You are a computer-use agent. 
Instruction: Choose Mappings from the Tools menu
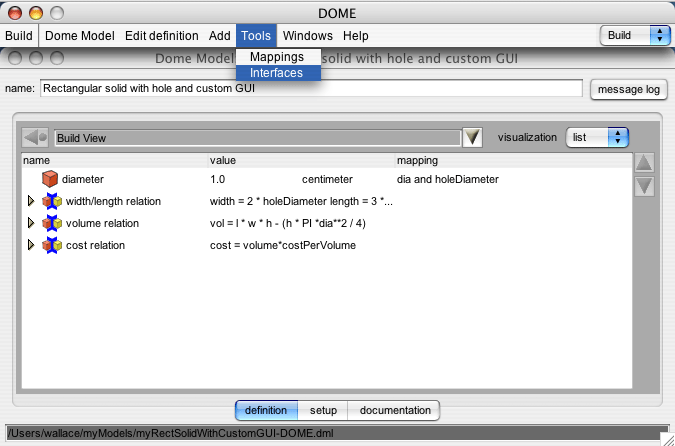point(278,57)
